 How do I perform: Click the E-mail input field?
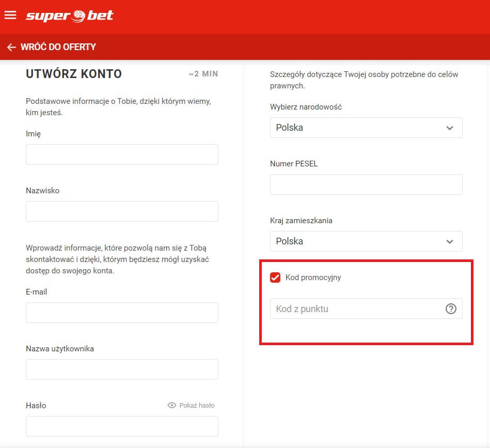click(122, 313)
